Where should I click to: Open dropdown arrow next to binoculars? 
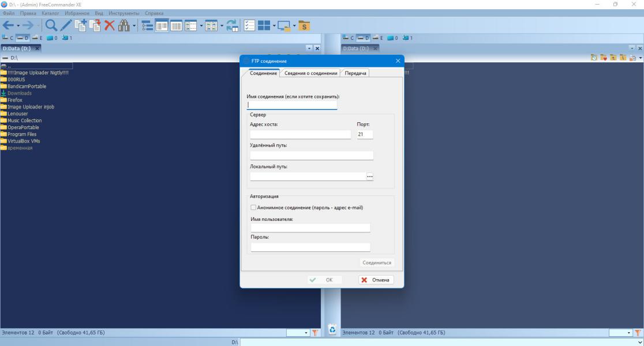click(x=134, y=26)
